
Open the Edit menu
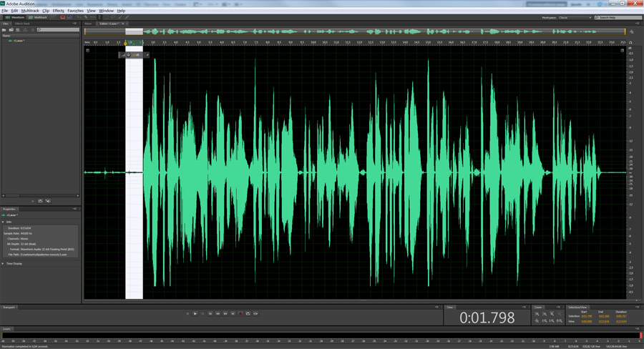click(14, 11)
